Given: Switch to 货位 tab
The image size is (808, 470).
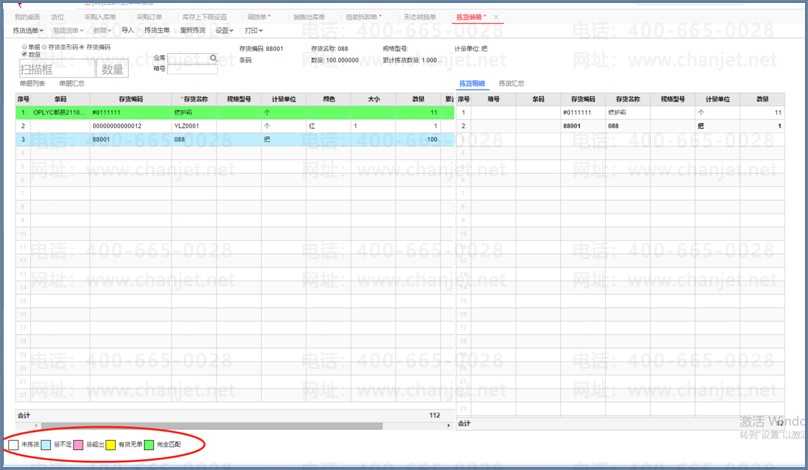Looking at the screenshot, I should tap(58, 17).
